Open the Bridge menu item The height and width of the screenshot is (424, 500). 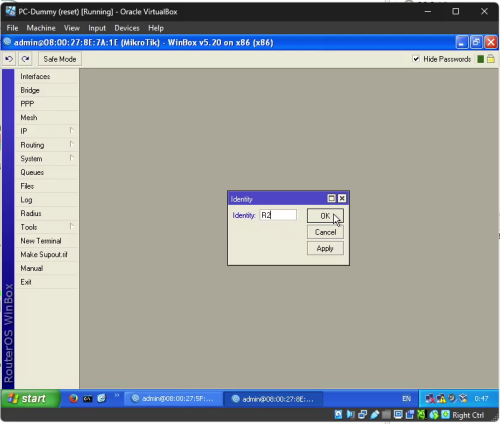tap(46, 90)
